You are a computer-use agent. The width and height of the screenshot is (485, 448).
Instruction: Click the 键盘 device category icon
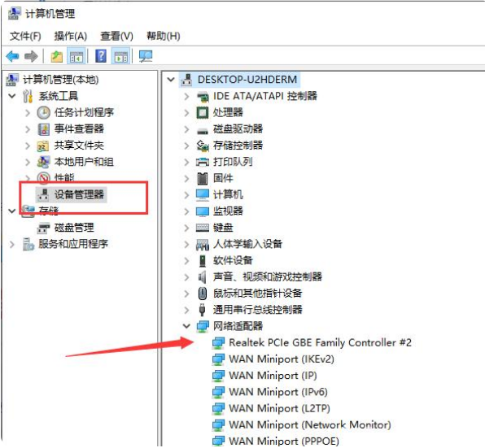tap(203, 228)
